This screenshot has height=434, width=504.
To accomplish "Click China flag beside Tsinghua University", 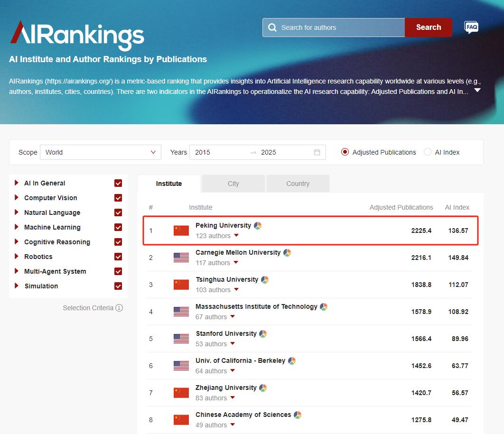I will click(181, 284).
